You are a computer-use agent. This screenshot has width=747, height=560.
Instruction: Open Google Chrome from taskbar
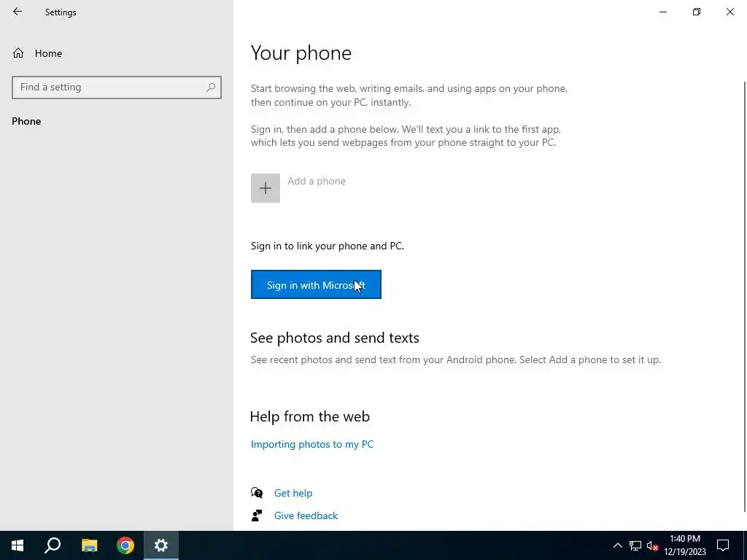click(x=125, y=545)
